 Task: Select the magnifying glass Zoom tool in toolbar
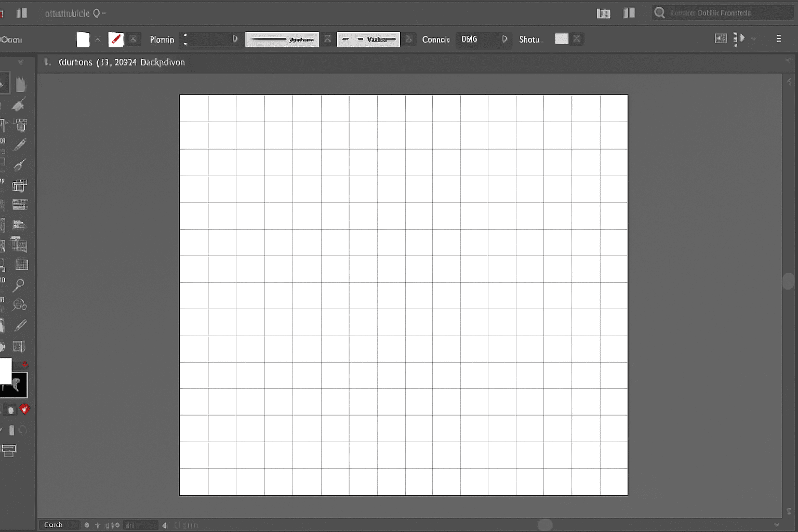(19, 285)
